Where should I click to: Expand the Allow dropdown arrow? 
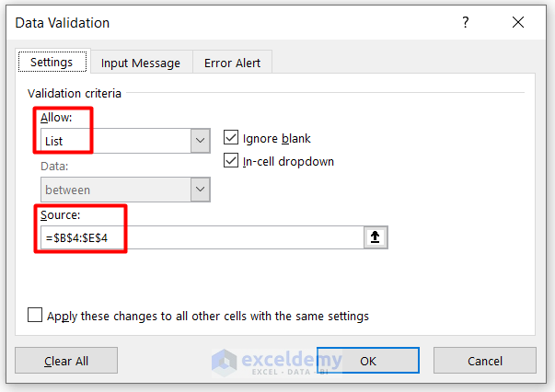tap(200, 141)
